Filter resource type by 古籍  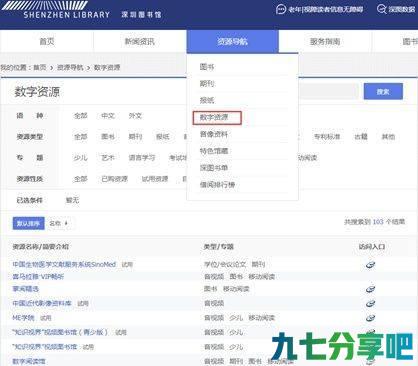pos(361,137)
